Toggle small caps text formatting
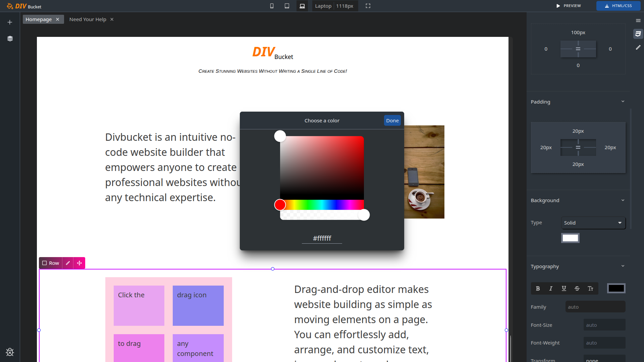The height and width of the screenshot is (362, 644). (x=590, y=289)
